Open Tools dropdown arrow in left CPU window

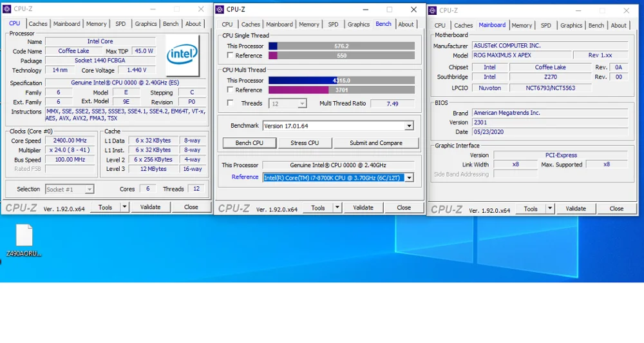coord(124,207)
